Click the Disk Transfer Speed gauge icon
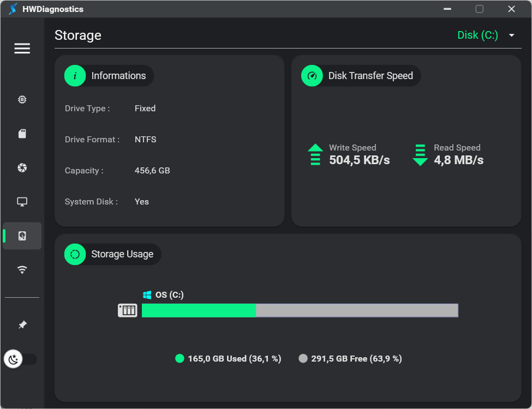This screenshot has width=532, height=409. 312,76
